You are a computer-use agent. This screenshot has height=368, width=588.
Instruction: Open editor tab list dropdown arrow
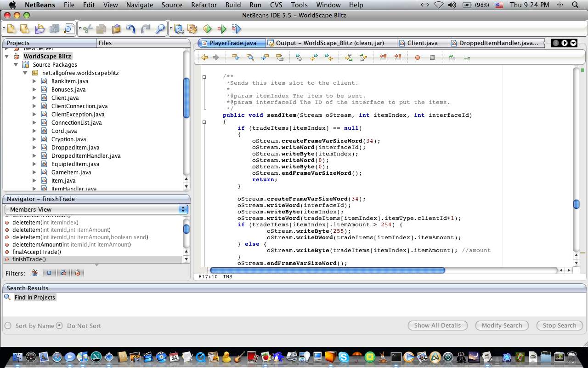tap(573, 43)
